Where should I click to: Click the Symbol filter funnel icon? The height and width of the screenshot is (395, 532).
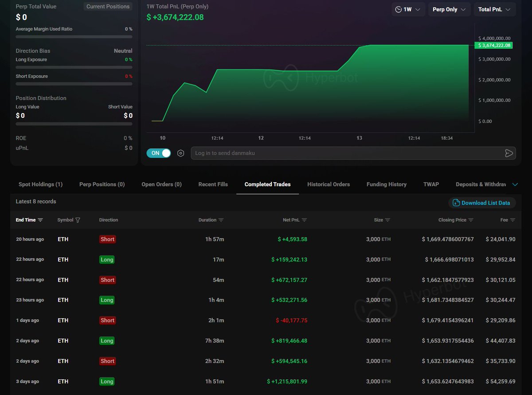click(78, 220)
